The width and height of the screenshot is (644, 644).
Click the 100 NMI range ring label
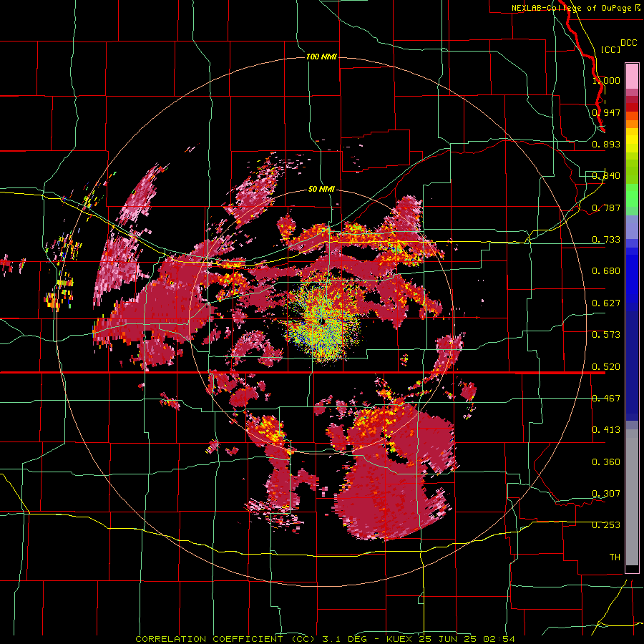pos(321,57)
